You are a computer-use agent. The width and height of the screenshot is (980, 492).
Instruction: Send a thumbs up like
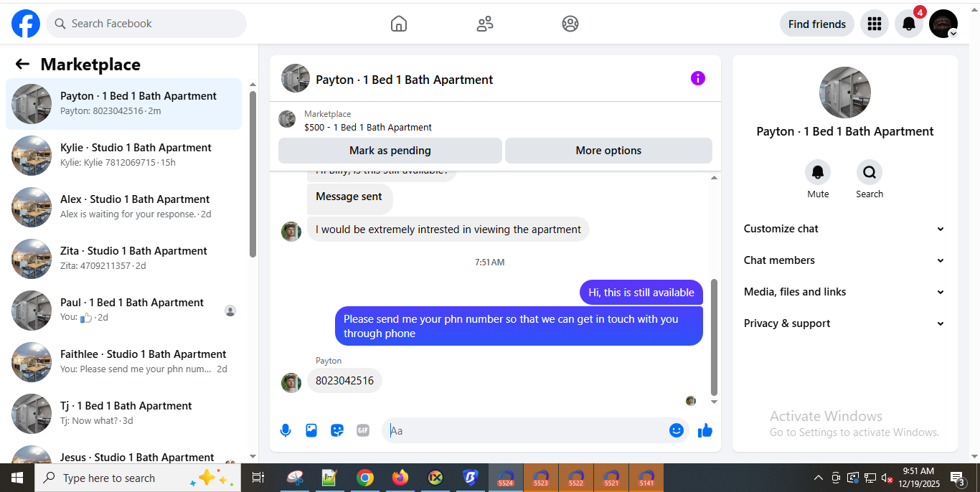(705, 430)
